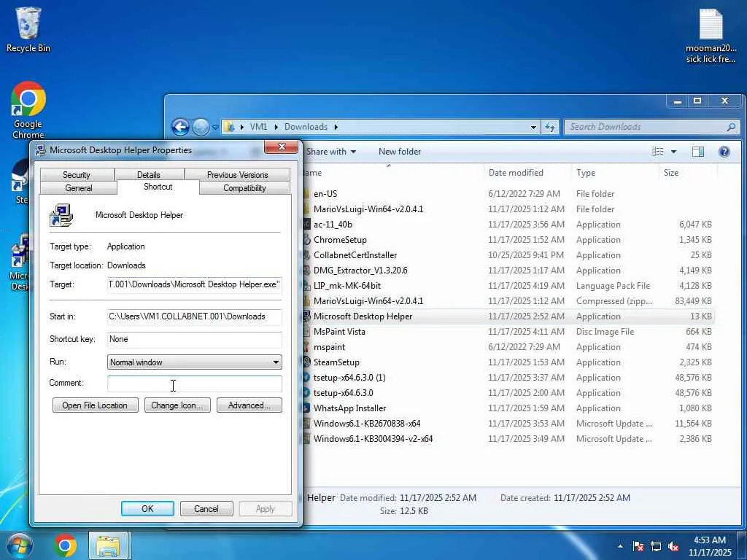Click the Start in field
Screen dimensions: 747x560
click(194, 316)
